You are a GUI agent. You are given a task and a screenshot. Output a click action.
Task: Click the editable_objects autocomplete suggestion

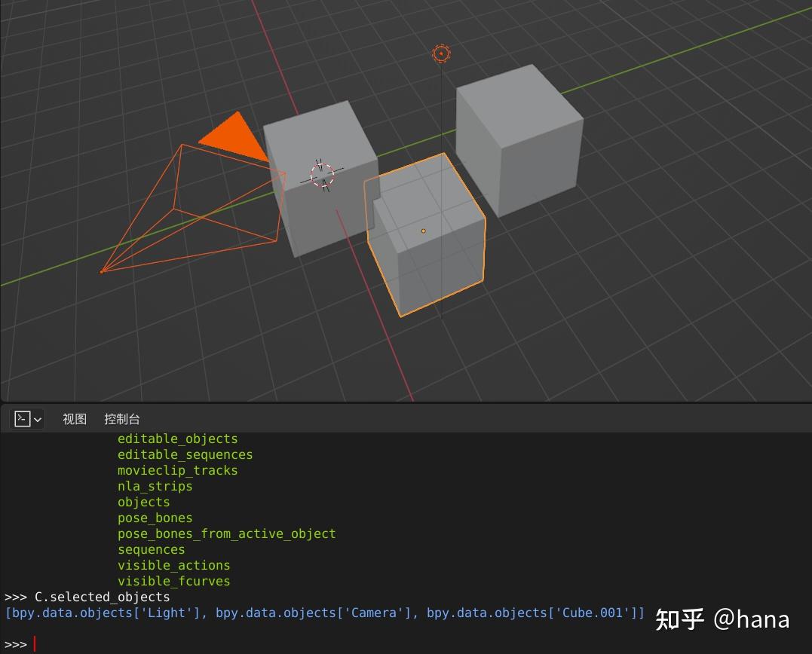tap(178, 439)
